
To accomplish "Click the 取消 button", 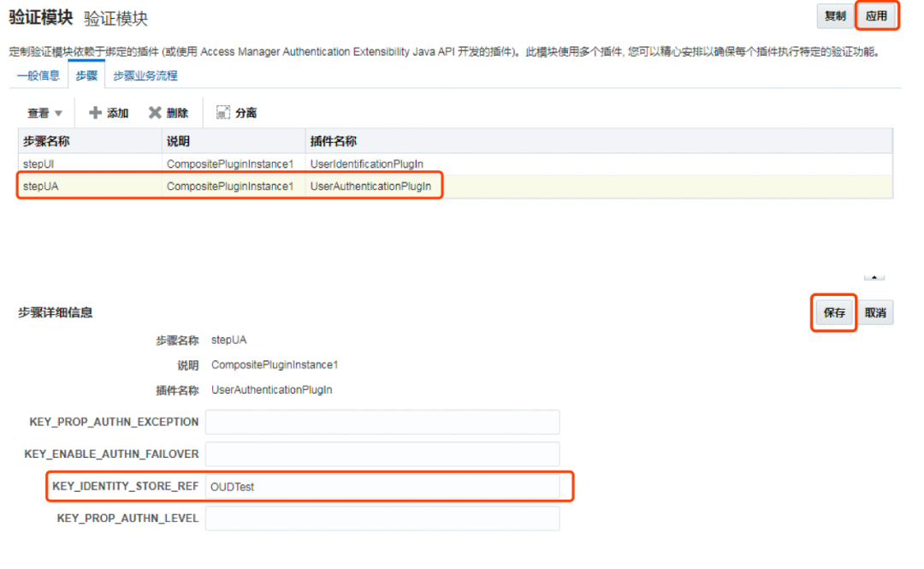I will (875, 312).
